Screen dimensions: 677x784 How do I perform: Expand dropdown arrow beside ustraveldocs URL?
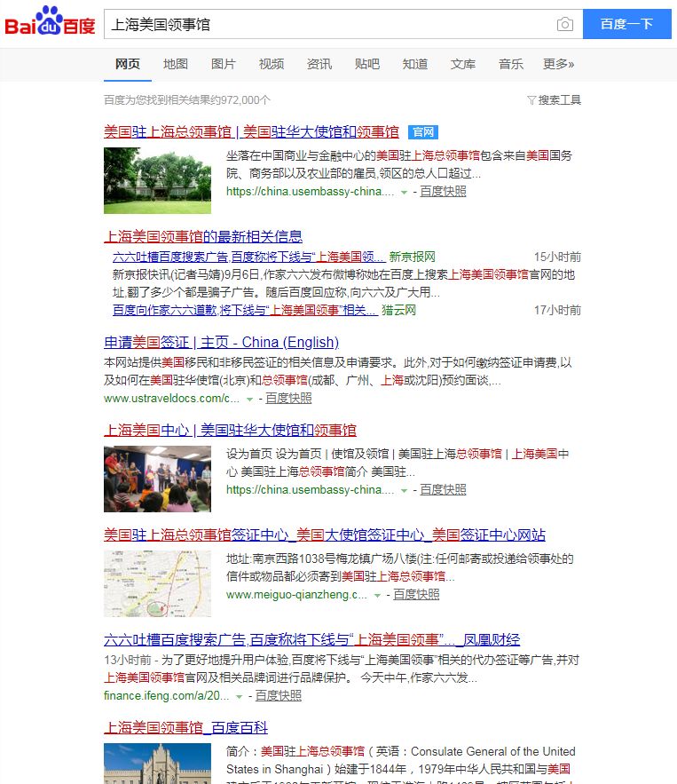point(249,399)
